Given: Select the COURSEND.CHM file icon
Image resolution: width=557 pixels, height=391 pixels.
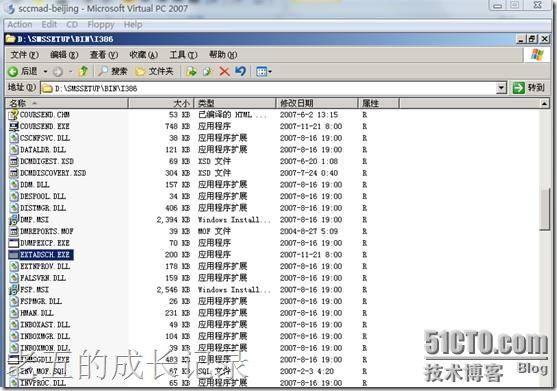Looking at the screenshot, I should pos(13,115).
